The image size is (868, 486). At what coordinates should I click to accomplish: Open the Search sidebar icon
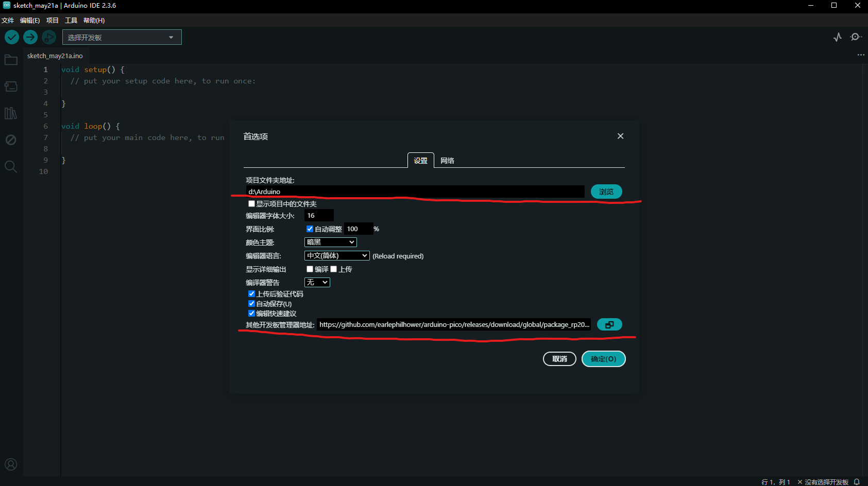click(x=11, y=166)
